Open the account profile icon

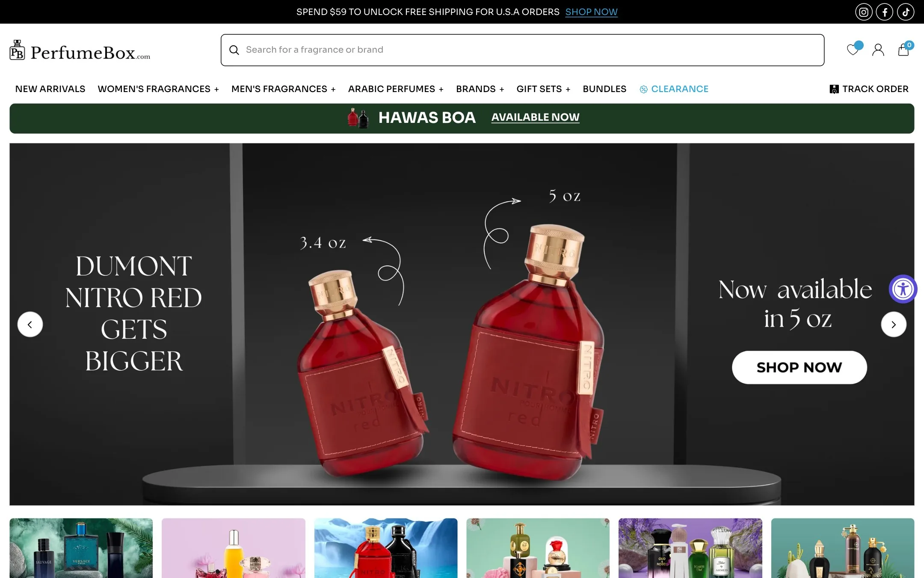[x=878, y=50]
